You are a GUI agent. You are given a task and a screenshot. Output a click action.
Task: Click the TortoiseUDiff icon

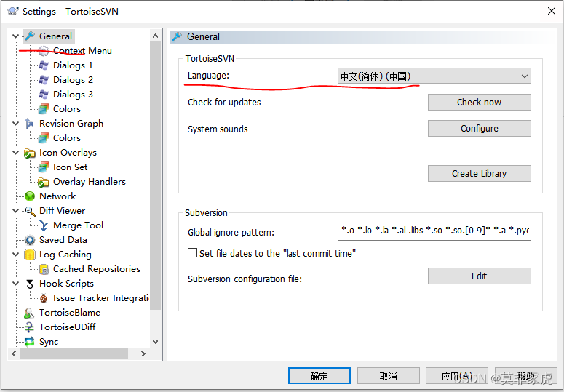[30, 327]
